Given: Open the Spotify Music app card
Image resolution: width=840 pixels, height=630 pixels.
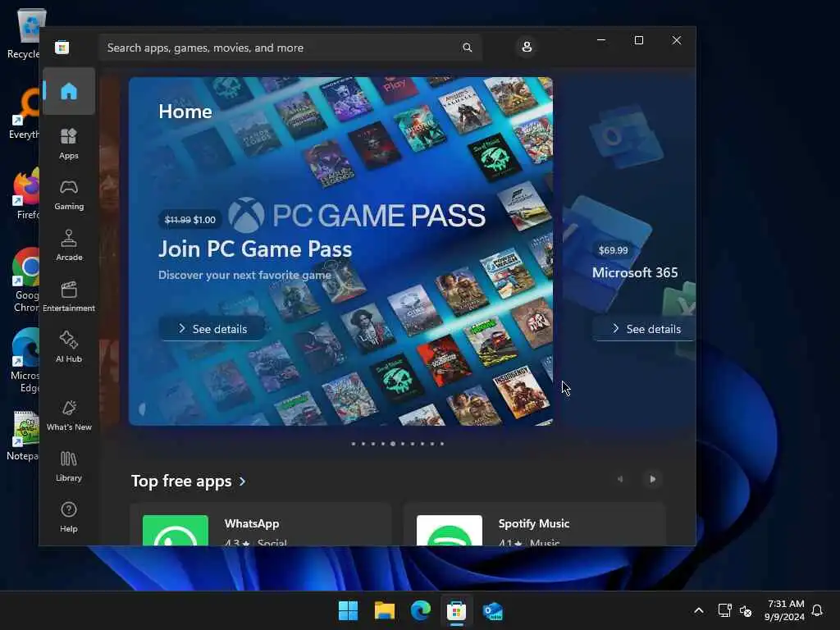Looking at the screenshot, I should pyautogui.click(x=535, y=524).
